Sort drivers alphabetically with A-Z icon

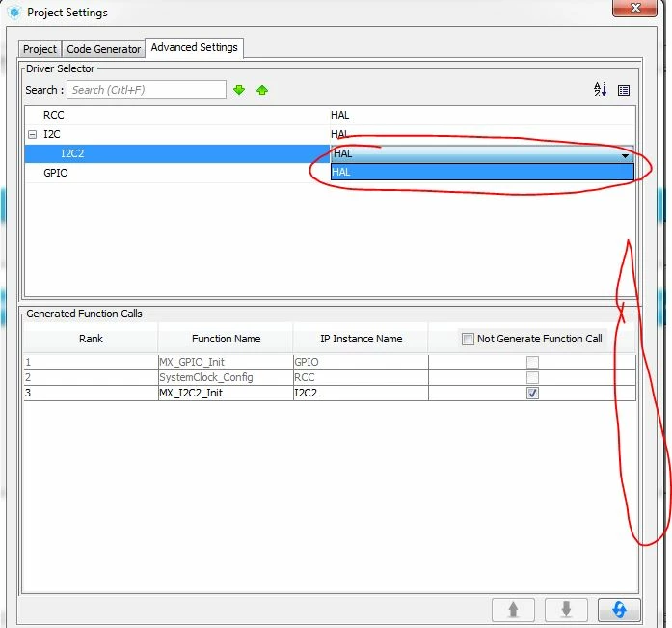(600, 90)
